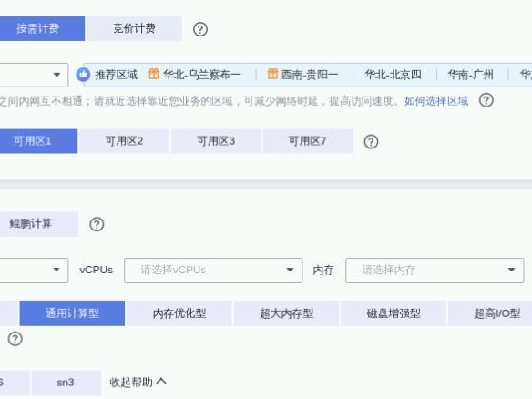532x399 pixels.
Task: Collapse help with 收起帮助
Action: (138, 382)
